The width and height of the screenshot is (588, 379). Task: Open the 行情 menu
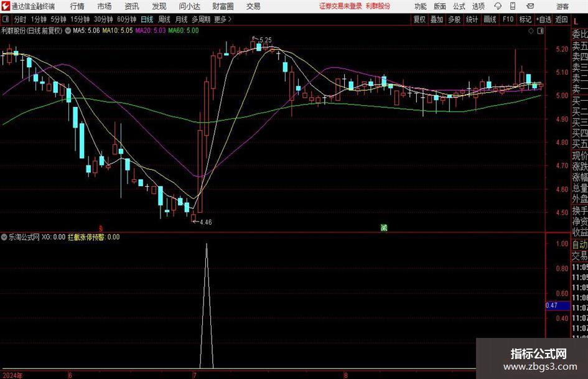(77, 6)
